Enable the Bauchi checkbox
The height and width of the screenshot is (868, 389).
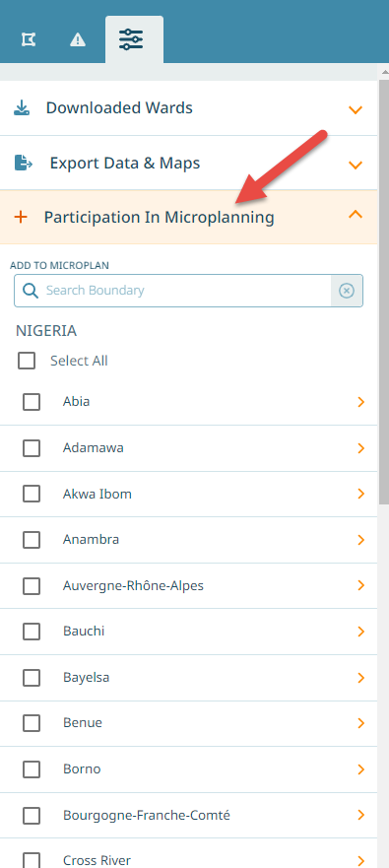click(32, 632)
